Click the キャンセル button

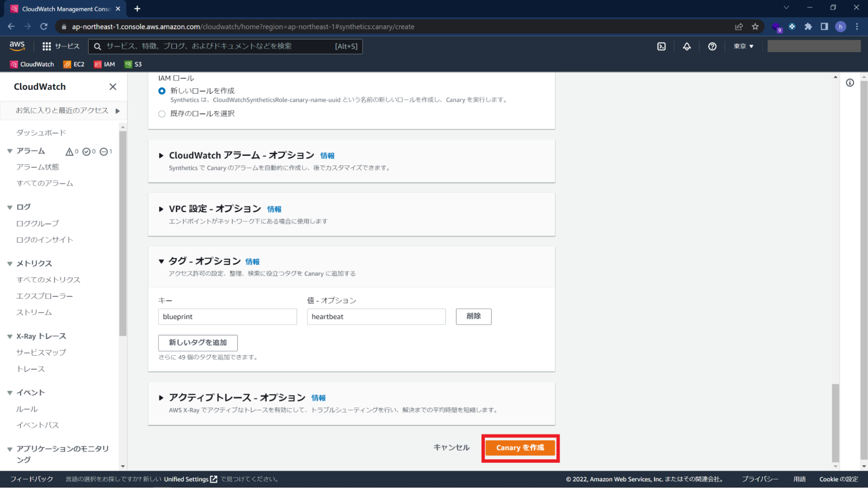pyautogui.click(x=452, y=448)
